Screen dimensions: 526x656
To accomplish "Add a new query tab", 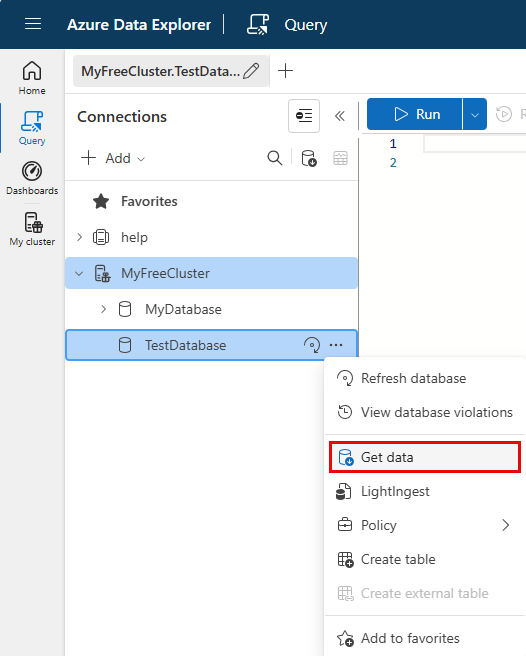I will 285,71.
